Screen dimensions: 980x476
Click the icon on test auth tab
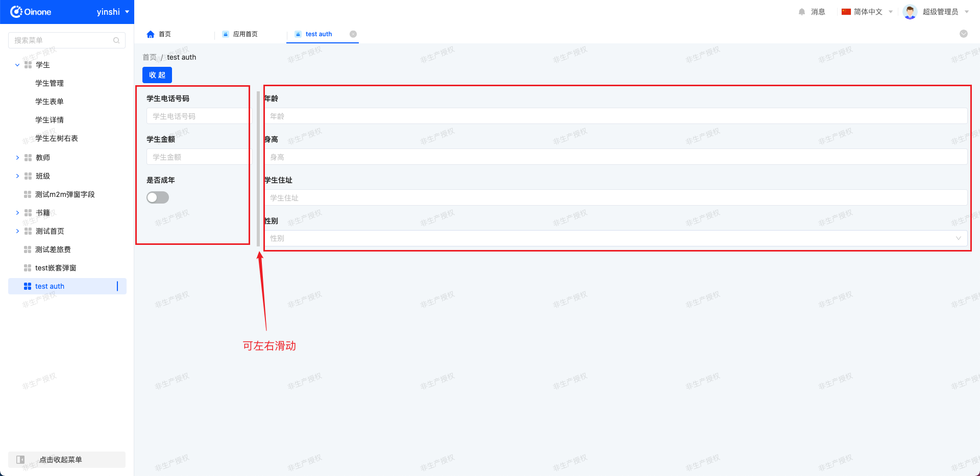(298, 34)
